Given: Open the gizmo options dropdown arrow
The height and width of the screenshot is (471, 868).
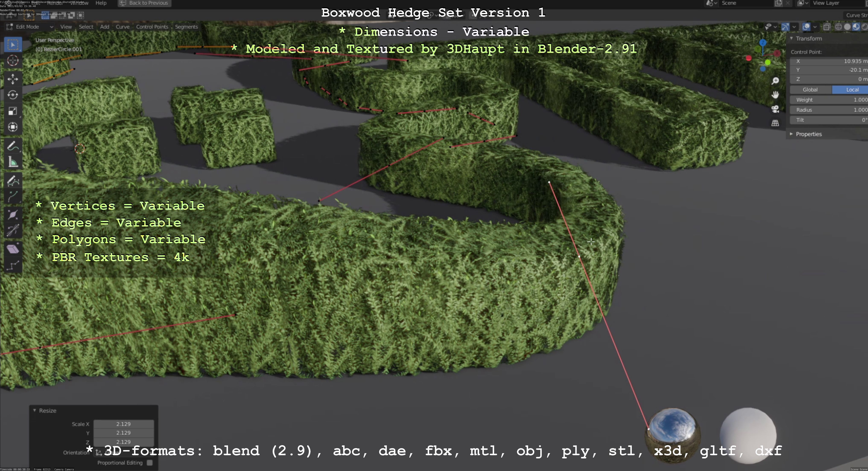Looking at the screenshot, I should click(794, 27).
